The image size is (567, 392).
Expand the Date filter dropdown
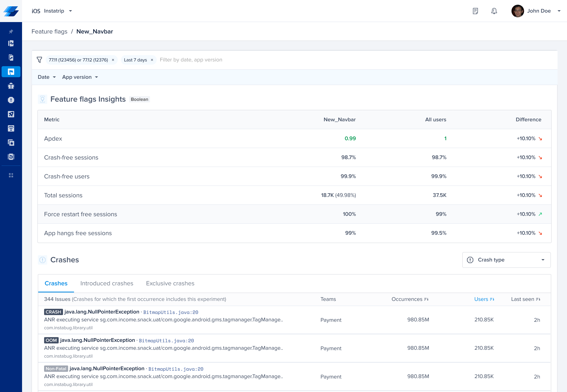coord(47,77)
